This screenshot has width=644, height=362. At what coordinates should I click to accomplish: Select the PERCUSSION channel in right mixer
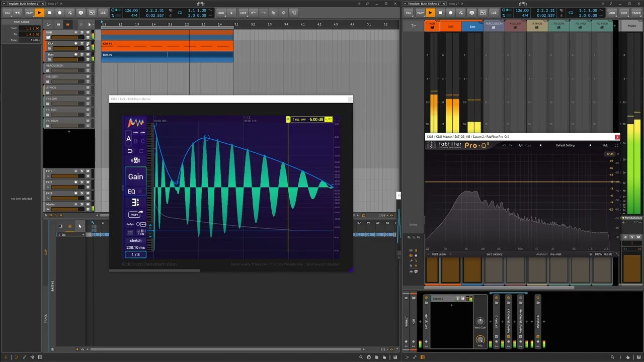pyautogui.click(x=494, y=25)
